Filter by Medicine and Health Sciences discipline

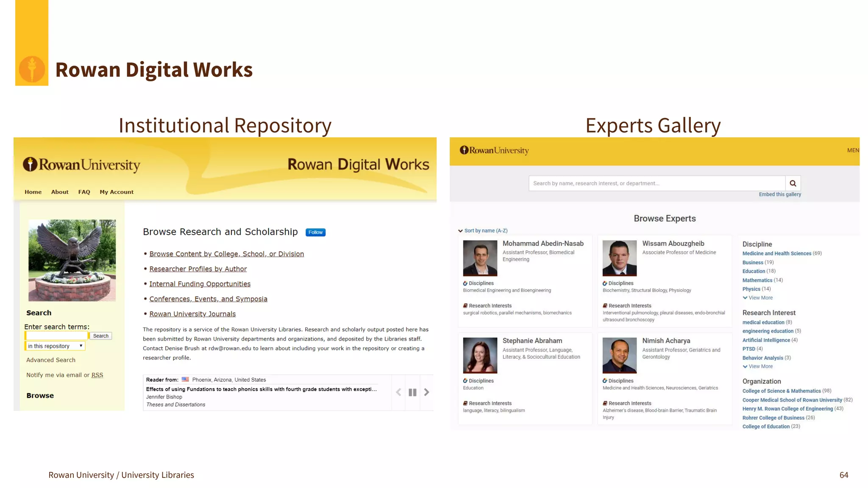click(776, 253)
